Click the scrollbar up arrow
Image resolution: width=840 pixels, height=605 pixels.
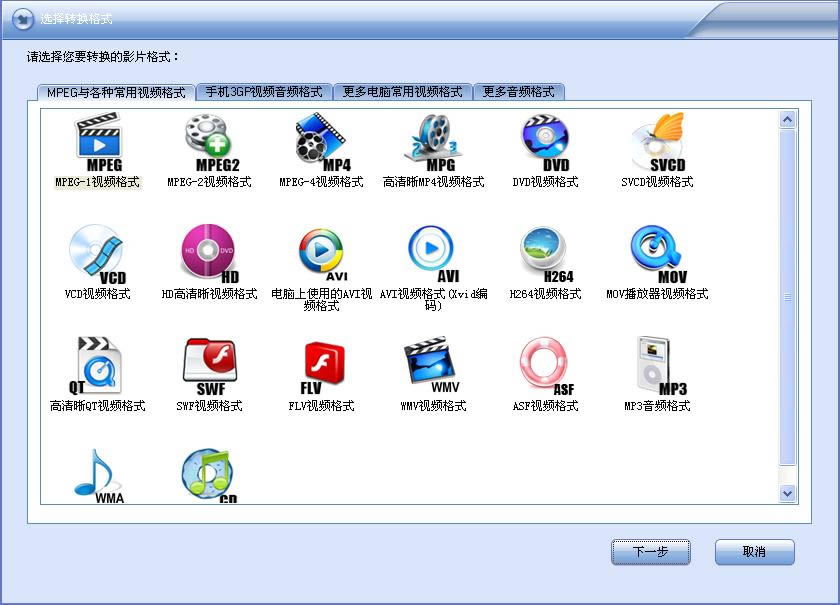click(x=787, y=119)
